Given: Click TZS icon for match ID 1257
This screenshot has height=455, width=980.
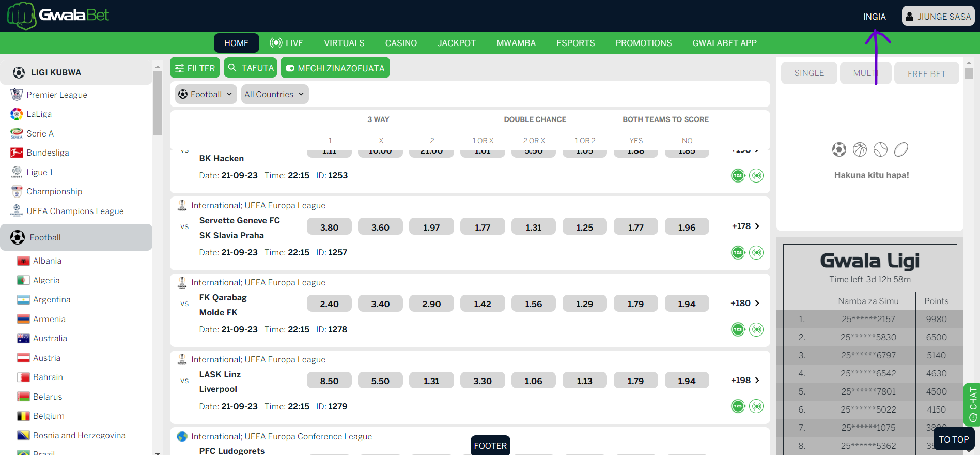Looking at the screenshot, I should [738, 252].
